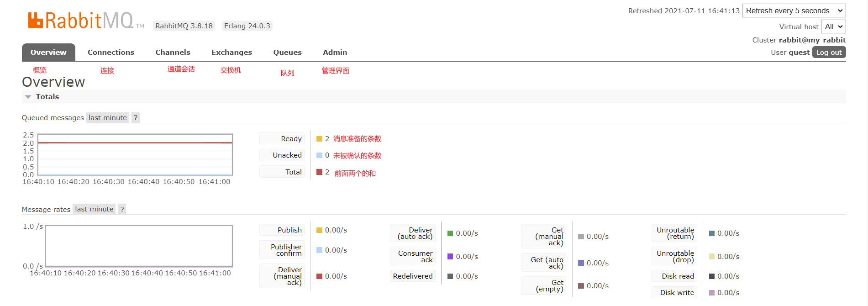The image size is (868, 306).
Task: Go to the Exchanges tab
Action: point(231,53)
